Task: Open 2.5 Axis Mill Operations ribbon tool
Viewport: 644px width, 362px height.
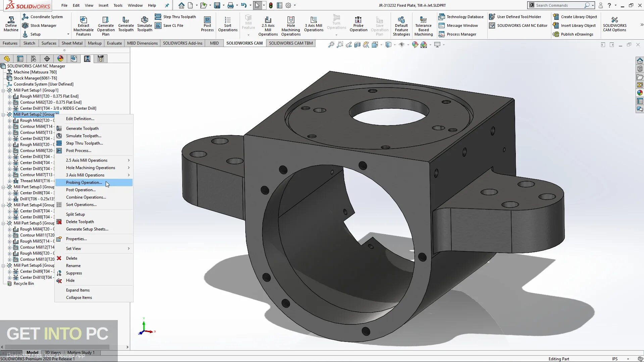Action: click(x=268, y=25)
